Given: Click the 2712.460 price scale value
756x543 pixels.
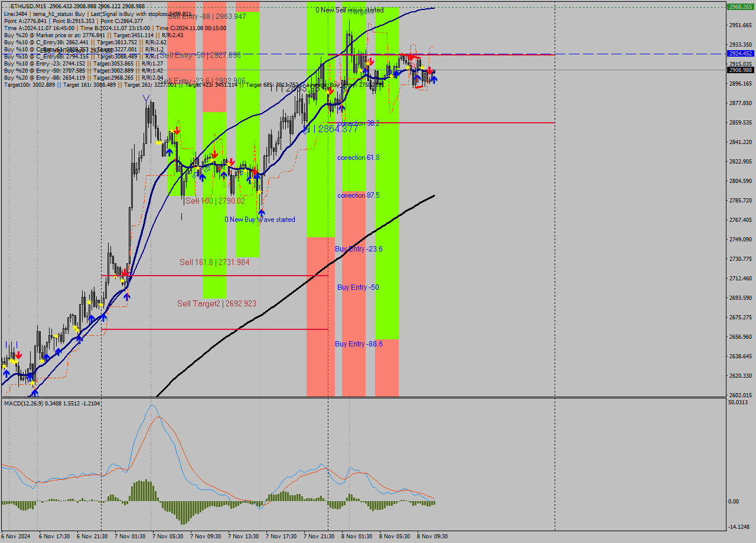Looking at the screenshot, I should [x=741, y=278].
